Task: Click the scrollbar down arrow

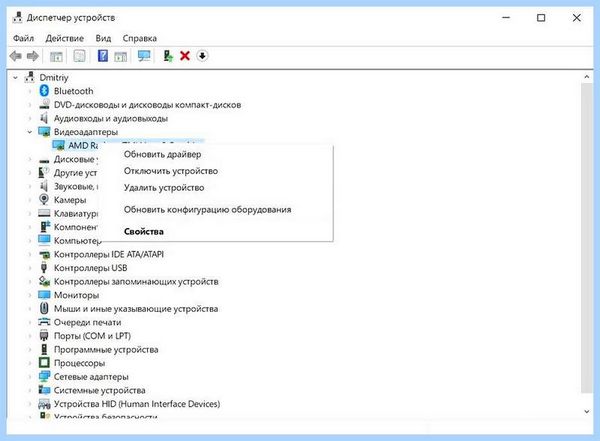Action: click(x=587, y=412)
